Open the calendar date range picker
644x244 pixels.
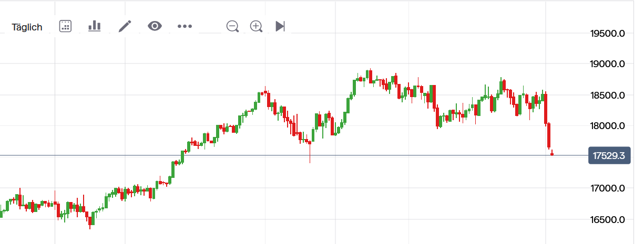point(65,26)
